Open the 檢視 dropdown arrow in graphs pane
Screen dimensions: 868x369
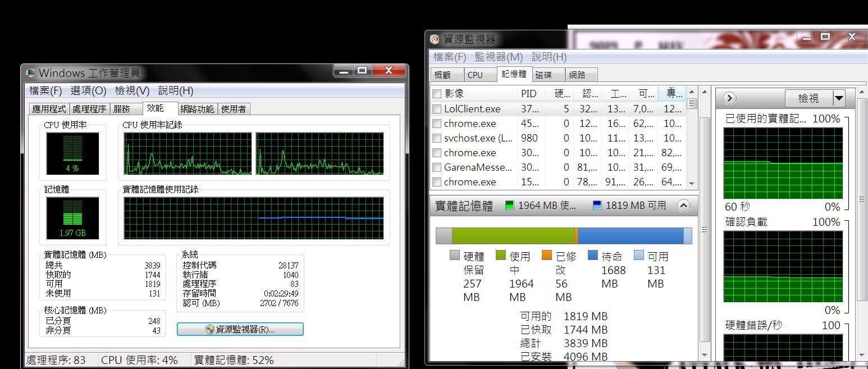click(x=839, y=98)
